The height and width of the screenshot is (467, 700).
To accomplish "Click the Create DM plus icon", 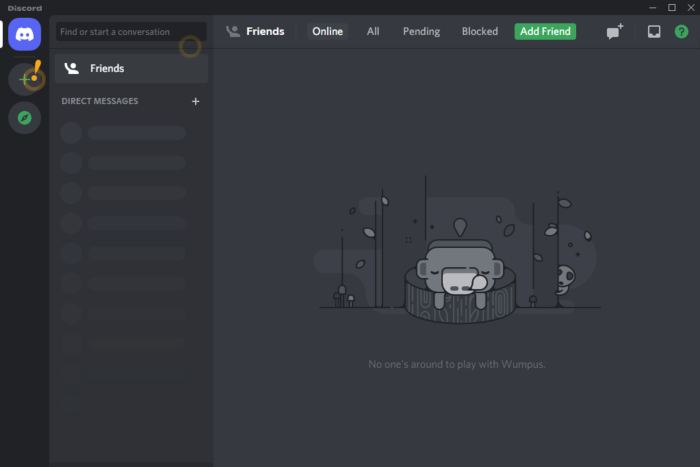I will (x=196, y=101).
